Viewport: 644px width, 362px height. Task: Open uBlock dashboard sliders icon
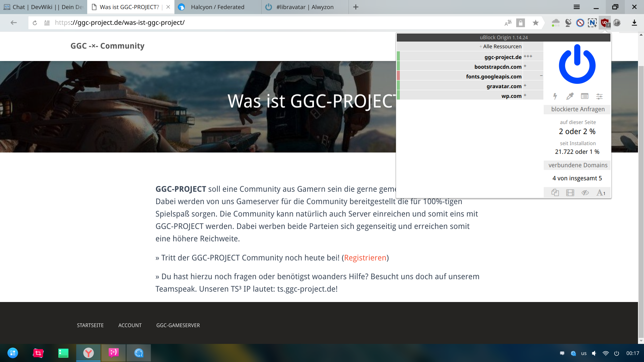pos(599,97)
